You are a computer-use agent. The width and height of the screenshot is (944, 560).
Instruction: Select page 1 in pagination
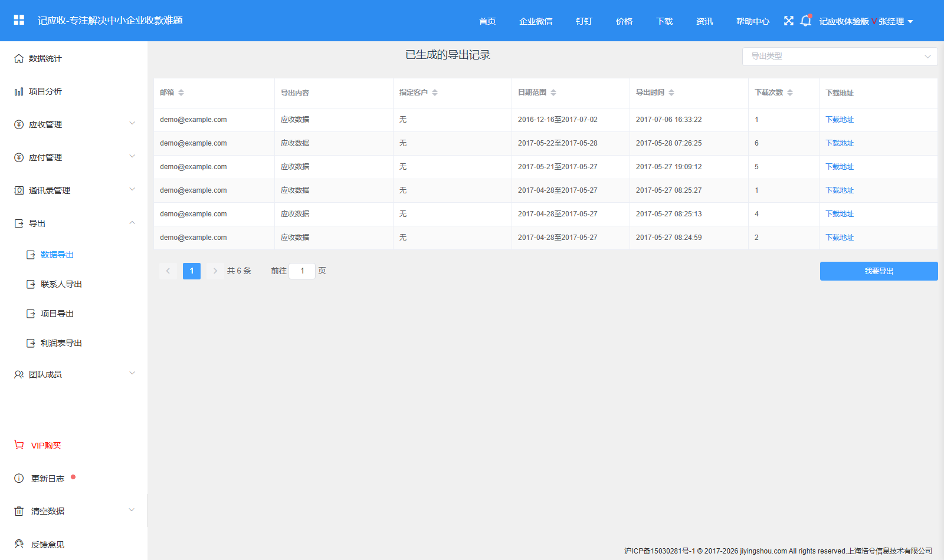click(x=192, y=271)
